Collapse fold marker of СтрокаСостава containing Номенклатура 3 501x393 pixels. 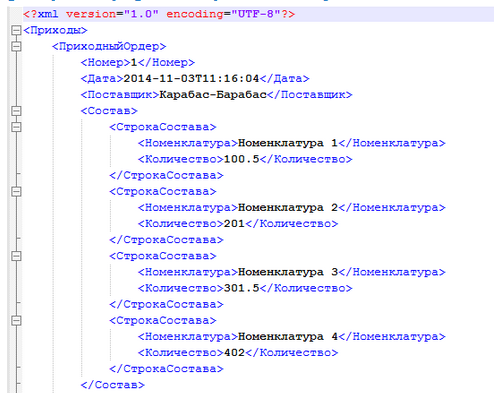pyautogui.click(x=16, y=256)
